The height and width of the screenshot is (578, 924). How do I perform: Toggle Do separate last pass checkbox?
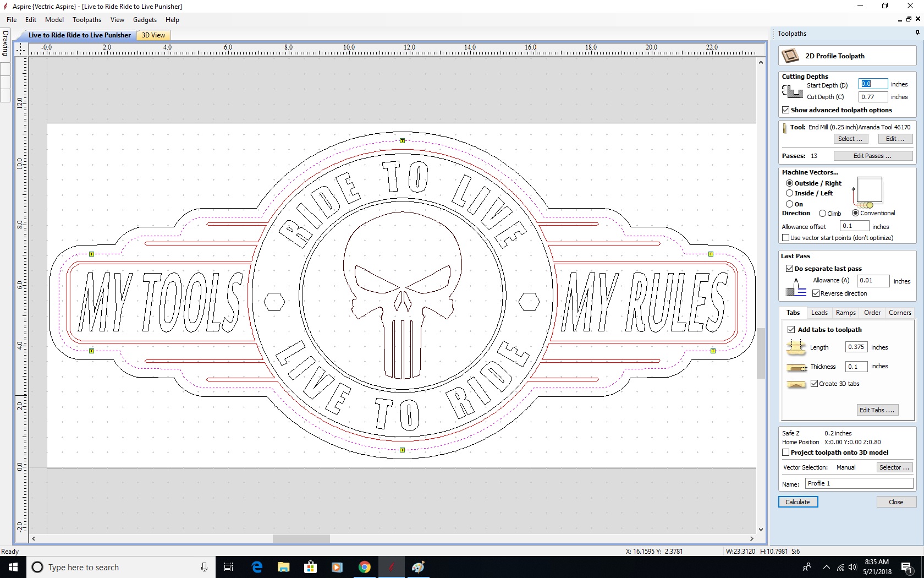(x=789, y=269)
